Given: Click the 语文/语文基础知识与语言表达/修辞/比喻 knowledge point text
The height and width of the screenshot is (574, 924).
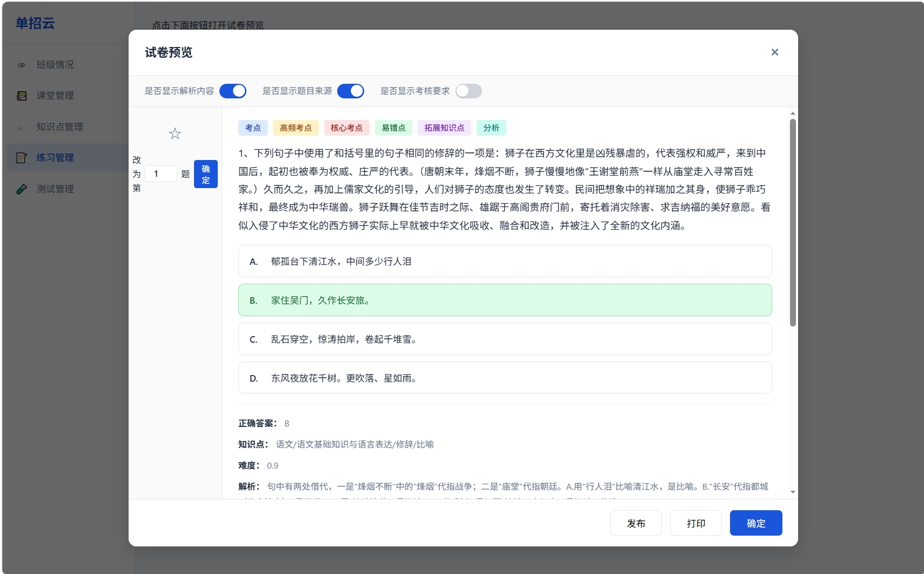Looking at the screenshot, I should [x=355, y=444].
